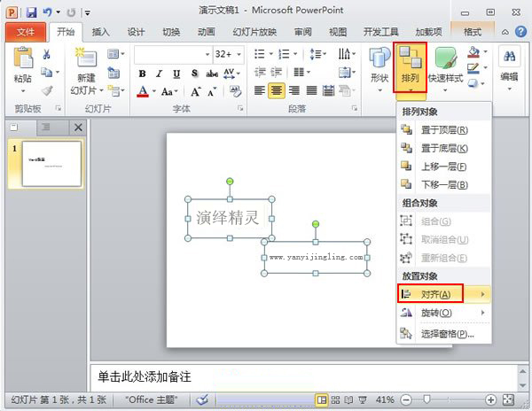
Task: Click the character spacing AV icon
Action: pyautogui.click(x=229, y=74)
